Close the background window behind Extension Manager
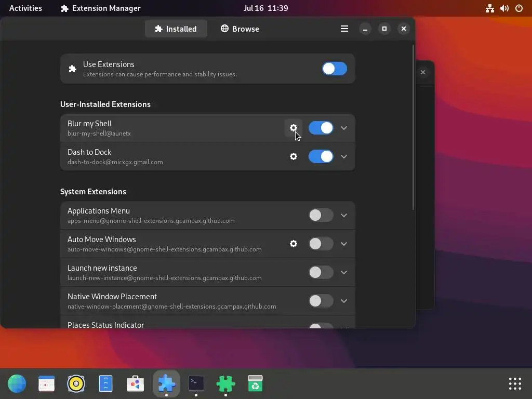Viewport: 532px width, 399px height. coord(423,72)
